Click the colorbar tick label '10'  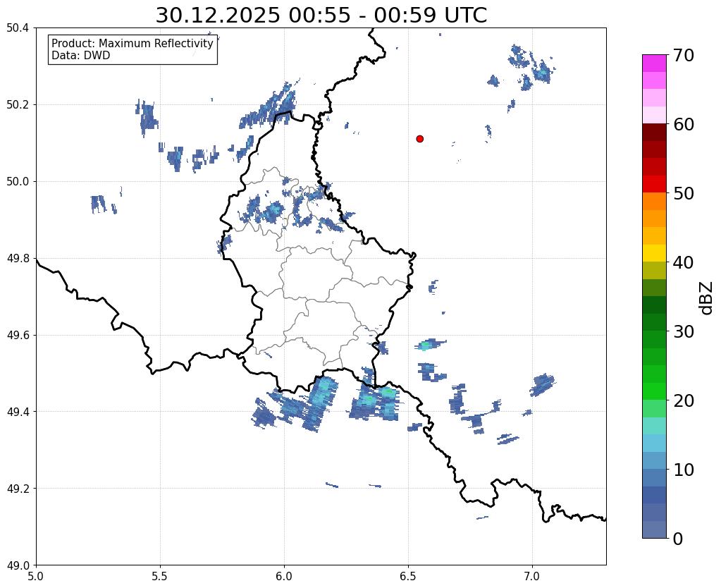[x=684, y=470]
